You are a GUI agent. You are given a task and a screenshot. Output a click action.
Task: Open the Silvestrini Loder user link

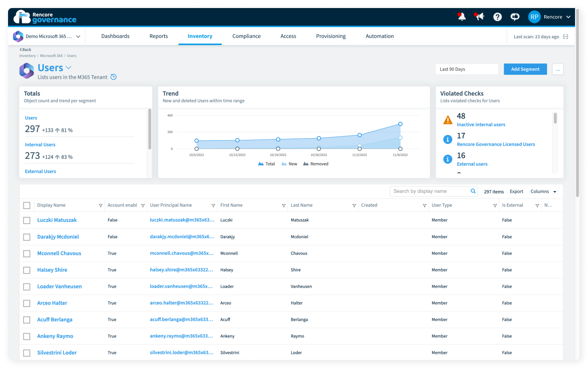(x=57, y=353)
